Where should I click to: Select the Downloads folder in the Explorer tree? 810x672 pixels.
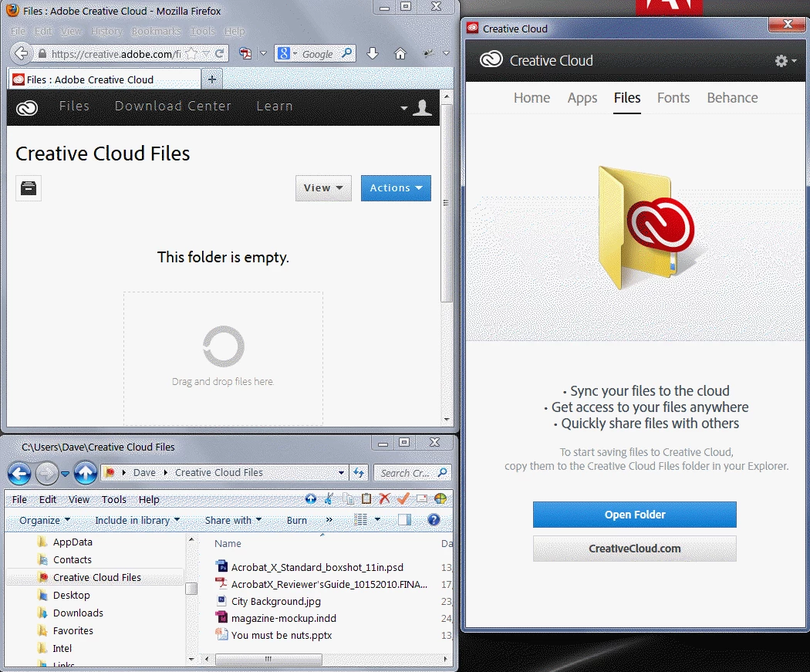click(x=78, y=613)
